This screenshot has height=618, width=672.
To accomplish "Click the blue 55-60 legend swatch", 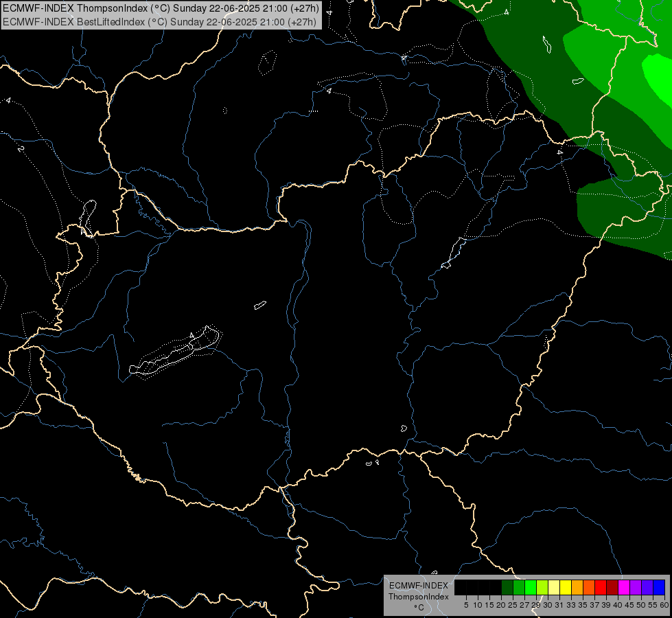I will click(x=659, y=587).
